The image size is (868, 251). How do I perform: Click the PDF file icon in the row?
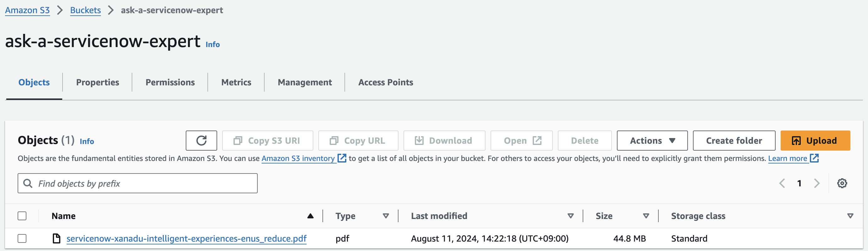tap(57, 238)
